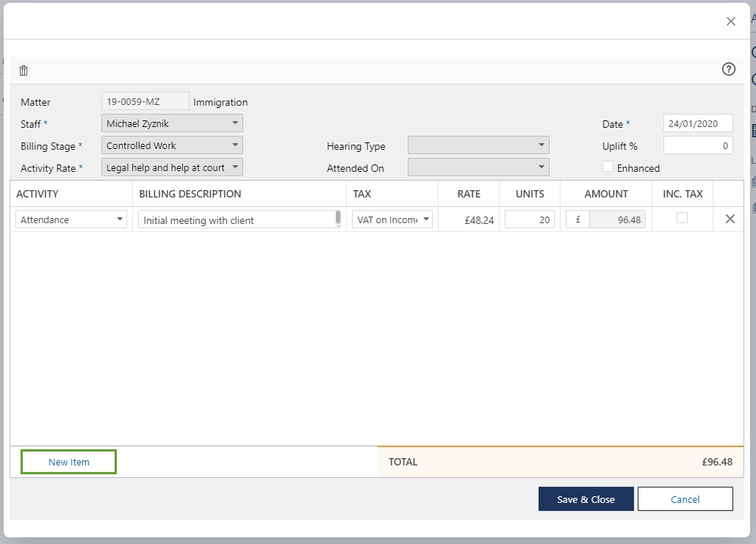
Task: Click the Date input field
Action: [697, 123]
